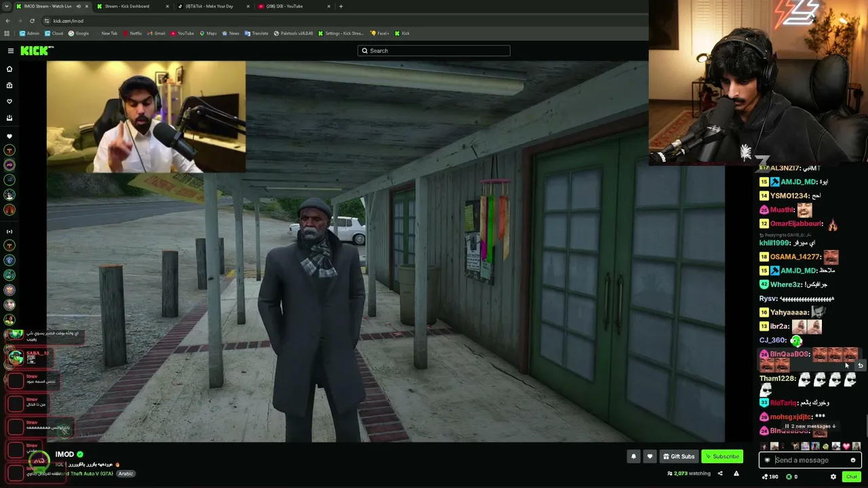Open the Gmail bookmark

(x=157, y=33)
